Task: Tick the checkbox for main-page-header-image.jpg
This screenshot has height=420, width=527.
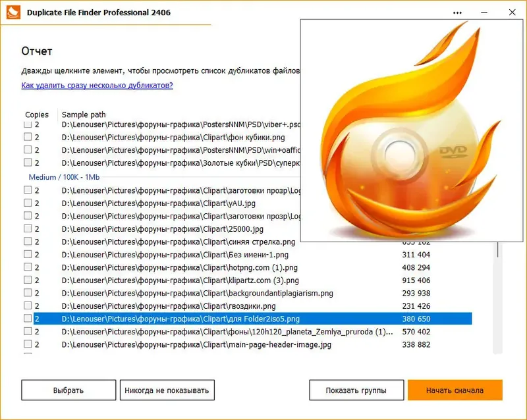Action: point(28,344)
